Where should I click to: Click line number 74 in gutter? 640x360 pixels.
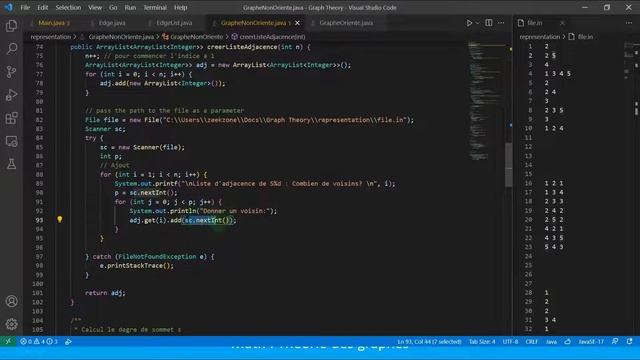point(39,47)
